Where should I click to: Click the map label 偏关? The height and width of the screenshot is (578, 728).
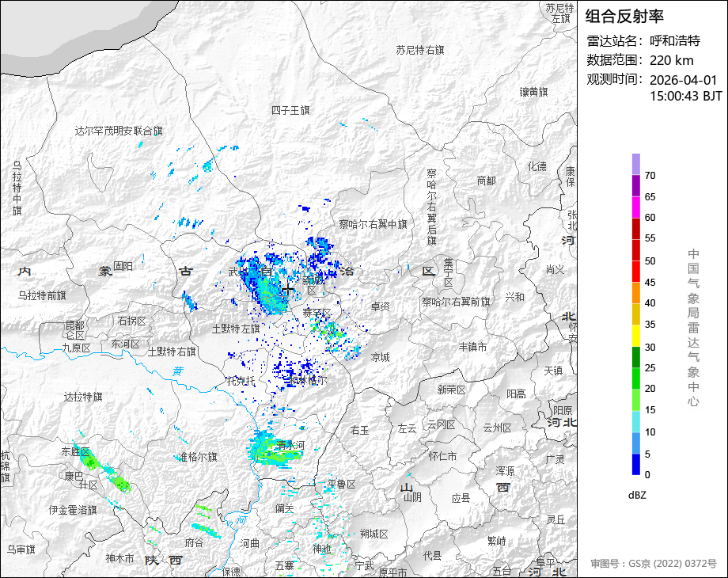coord(284,508)
